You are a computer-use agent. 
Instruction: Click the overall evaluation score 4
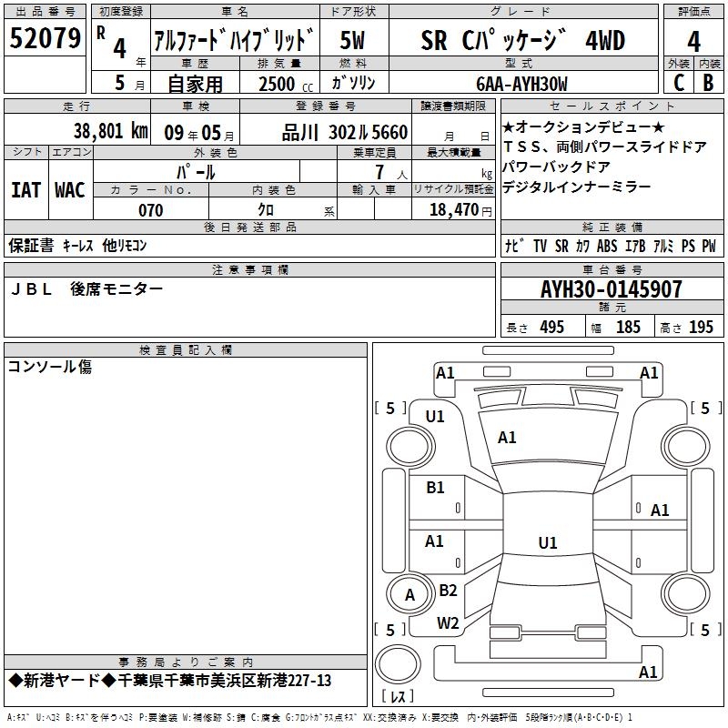(694, 40)
